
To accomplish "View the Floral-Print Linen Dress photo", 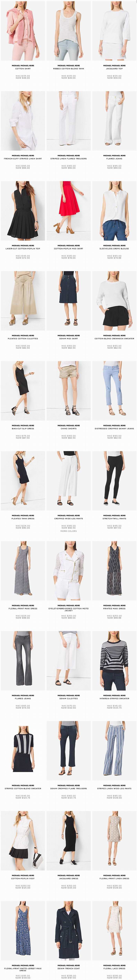I will tap(114, 840).
